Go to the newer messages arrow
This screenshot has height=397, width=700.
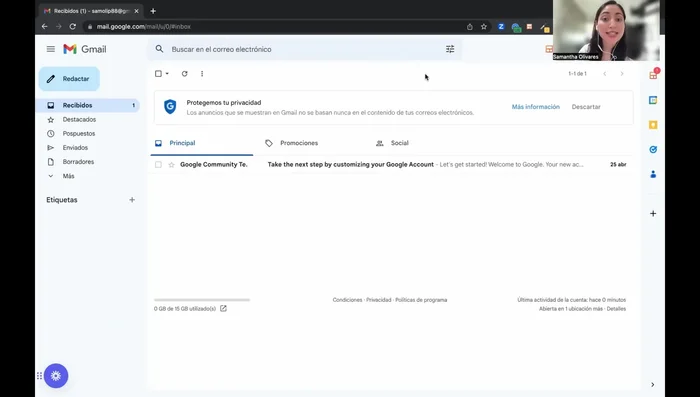click(x=604, y=74)
